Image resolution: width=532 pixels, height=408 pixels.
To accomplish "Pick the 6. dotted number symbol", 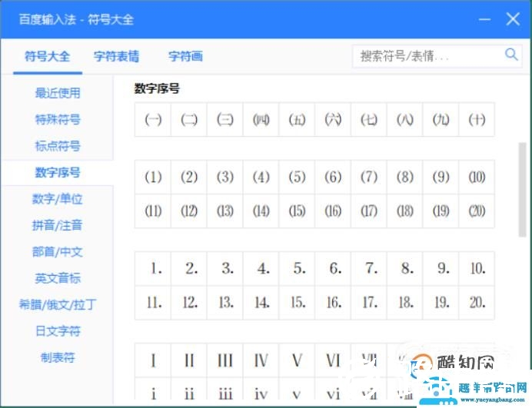I will [333, 269].
